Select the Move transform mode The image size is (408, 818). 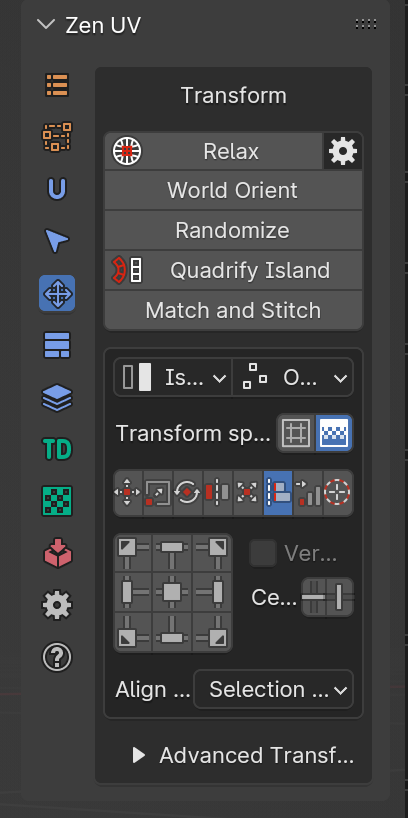point(128,493)
